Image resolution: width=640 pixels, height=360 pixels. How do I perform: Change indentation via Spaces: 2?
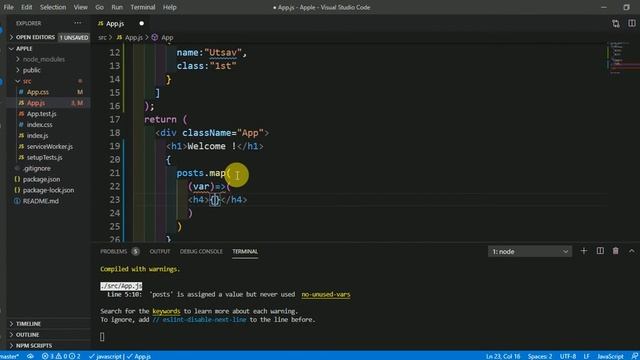click(x=540, y=356)
